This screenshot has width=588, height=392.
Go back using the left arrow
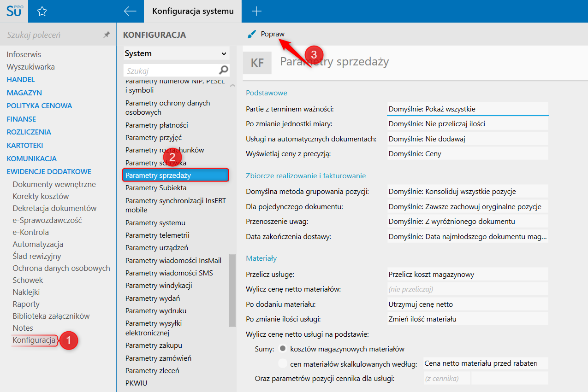coord(130,11)
